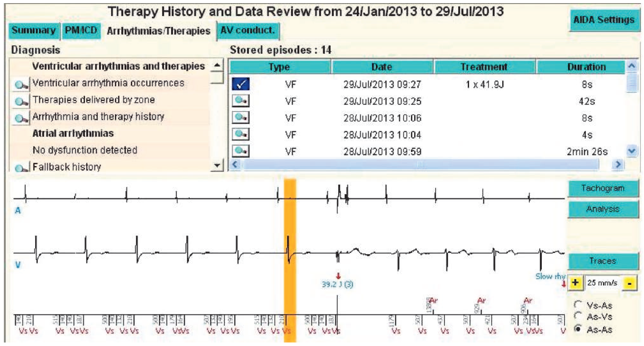
Task: Click magnifier icon beside Arrhythmia and therapy history
Action: click(21, 118)
